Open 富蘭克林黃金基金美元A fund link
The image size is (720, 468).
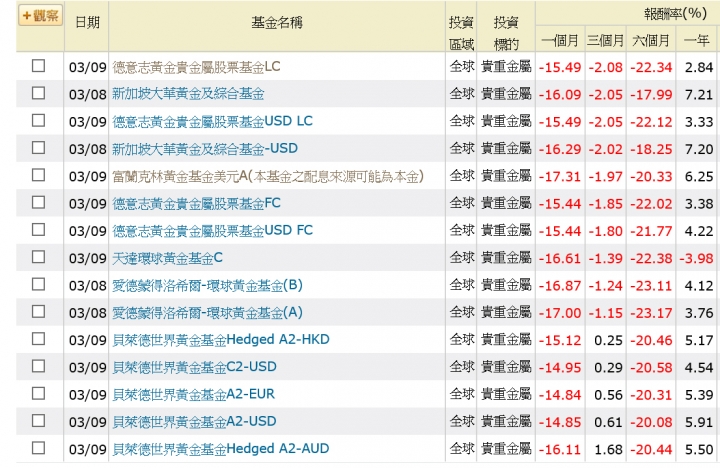268,176
